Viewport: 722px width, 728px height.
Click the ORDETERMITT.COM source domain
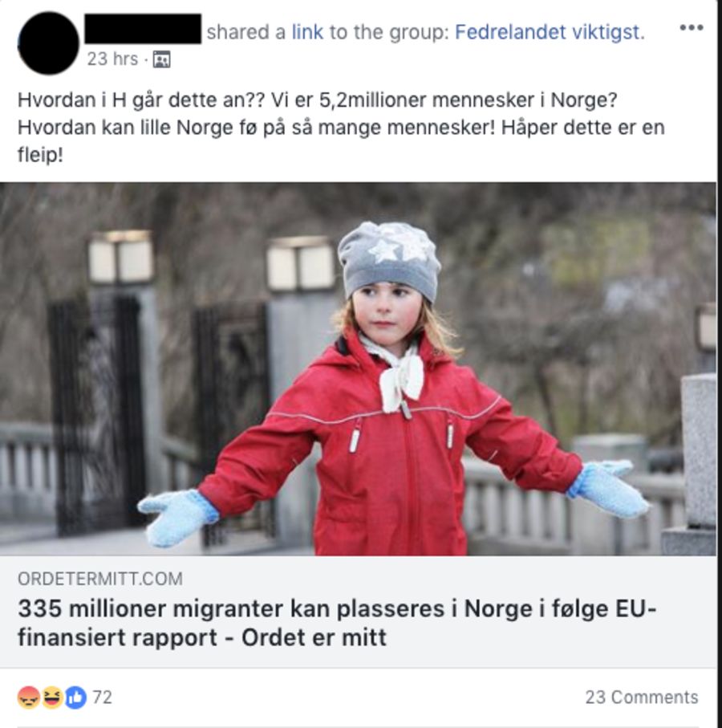(x=100, y=579)
